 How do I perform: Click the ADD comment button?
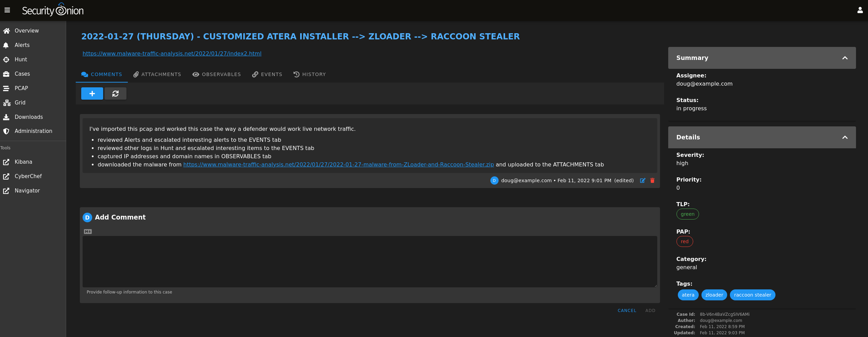click(650, 311)
